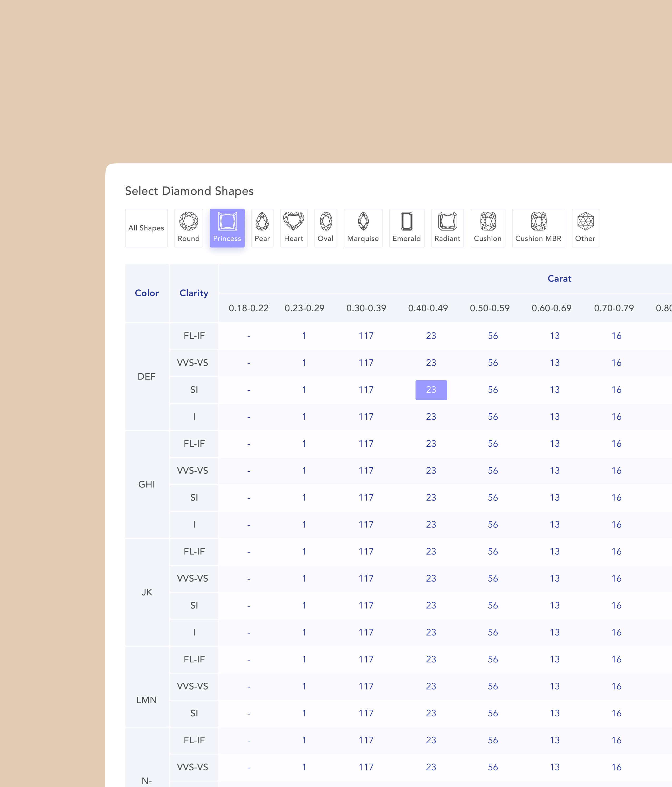Select the Marquise shape icon
The width and height of the screenshot is (672, 787).
pos(363,228)
